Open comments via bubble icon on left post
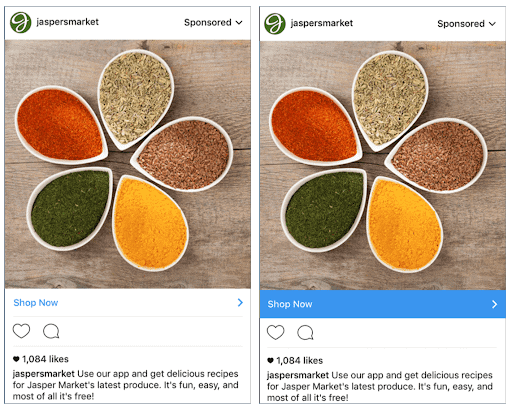 51,331
